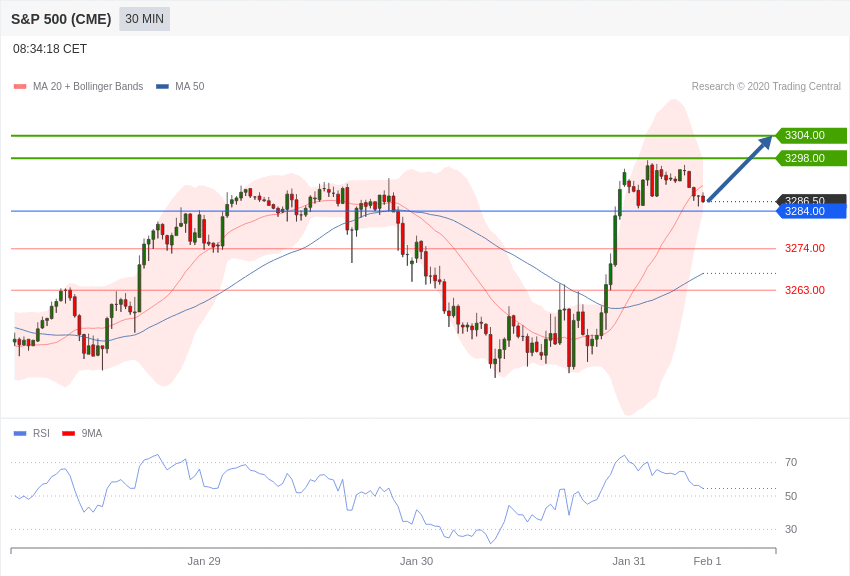
Task: Click the Jan 30 date axis label
Action: pos(416,561)
